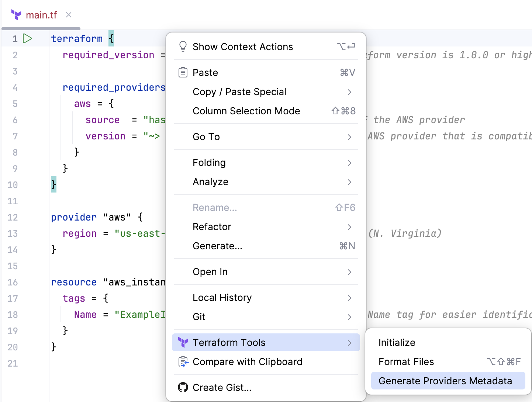Expand the Git submenu

coord(198,317)
